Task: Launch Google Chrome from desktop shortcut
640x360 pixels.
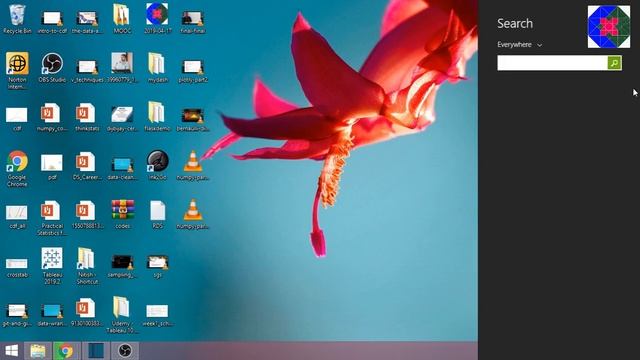Action: click(17, 168)
